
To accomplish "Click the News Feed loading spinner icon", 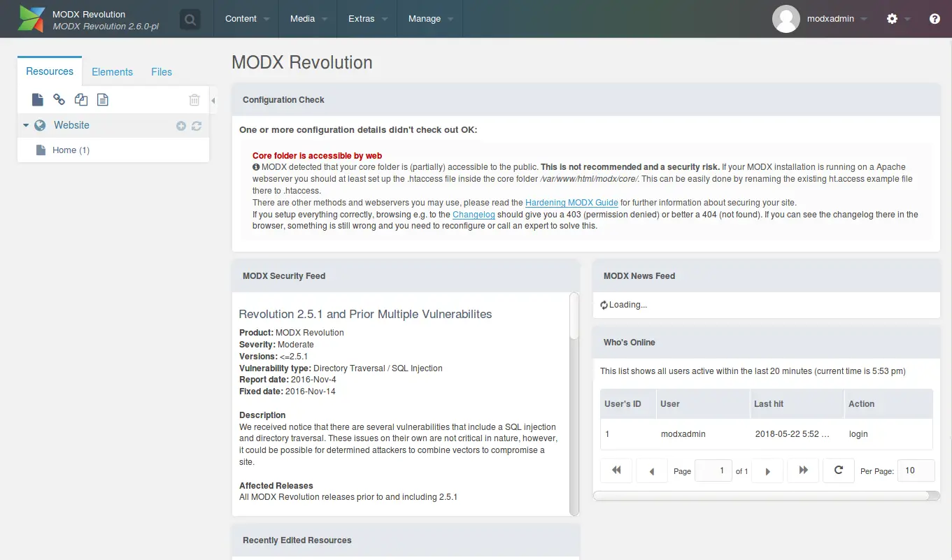I will [x=604, y=305].
